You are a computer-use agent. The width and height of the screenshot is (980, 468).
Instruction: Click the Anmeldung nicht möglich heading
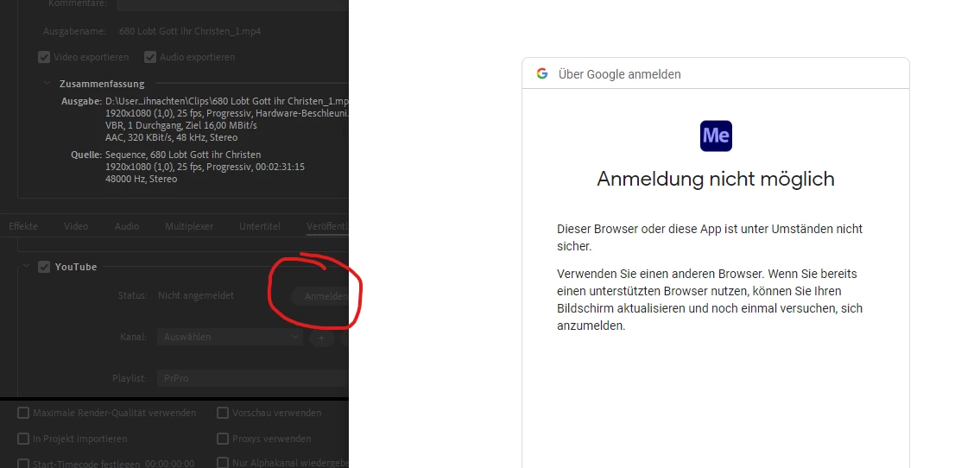pyautogui.click(x=716, y=179)
